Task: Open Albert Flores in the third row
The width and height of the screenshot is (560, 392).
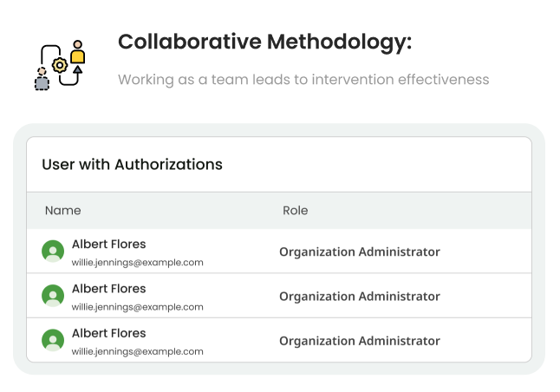Action: point(108,333)
